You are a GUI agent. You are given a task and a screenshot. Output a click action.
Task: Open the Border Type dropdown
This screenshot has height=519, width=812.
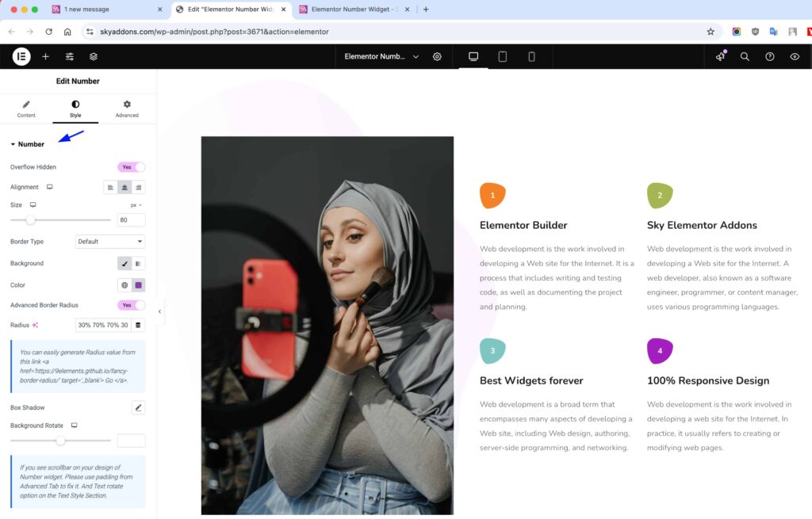coord(109,242)
